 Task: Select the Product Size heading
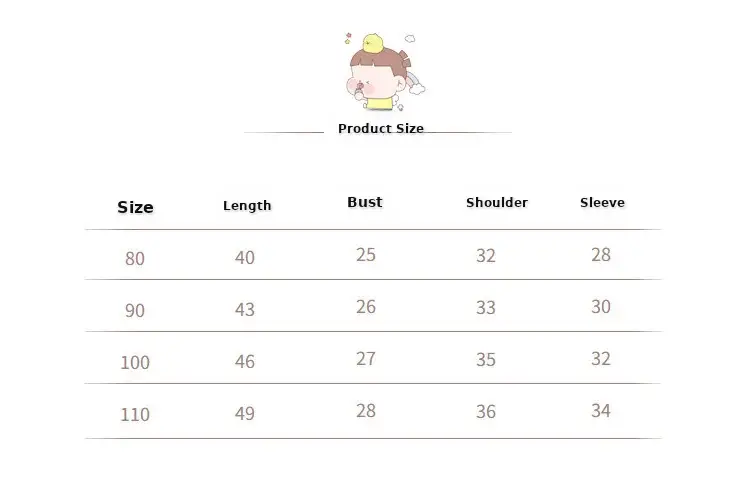click(x=381, y=129)
